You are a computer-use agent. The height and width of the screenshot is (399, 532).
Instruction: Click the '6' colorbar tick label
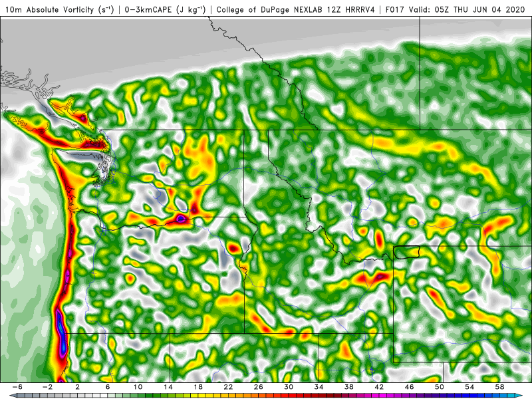[x=108, y=387]
